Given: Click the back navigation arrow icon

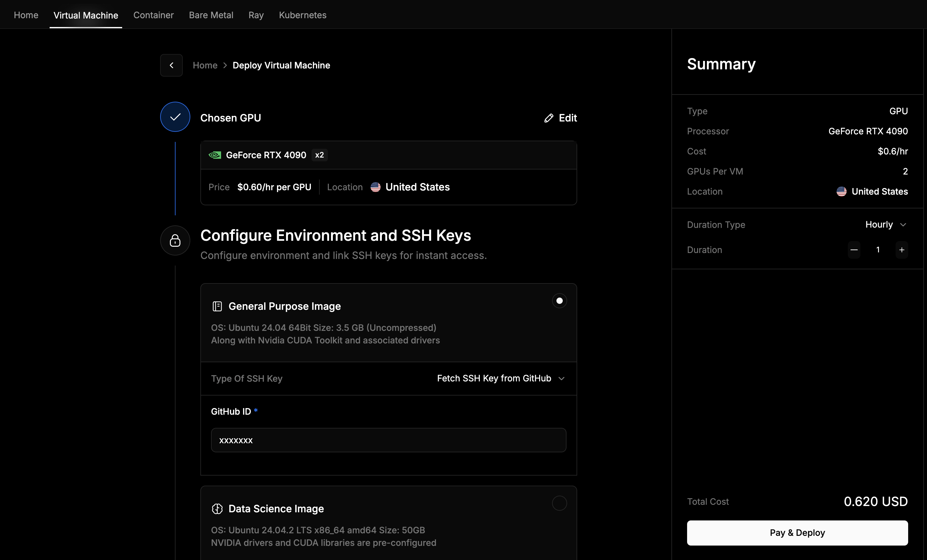Looking at the screenshot, I should coord(171,65).
